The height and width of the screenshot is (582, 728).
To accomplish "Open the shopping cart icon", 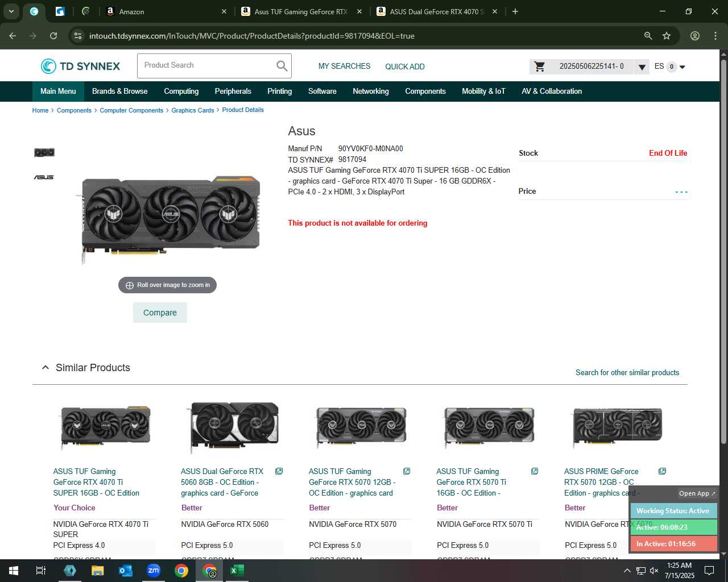I will pyautogui.click(x=540, y=66).
